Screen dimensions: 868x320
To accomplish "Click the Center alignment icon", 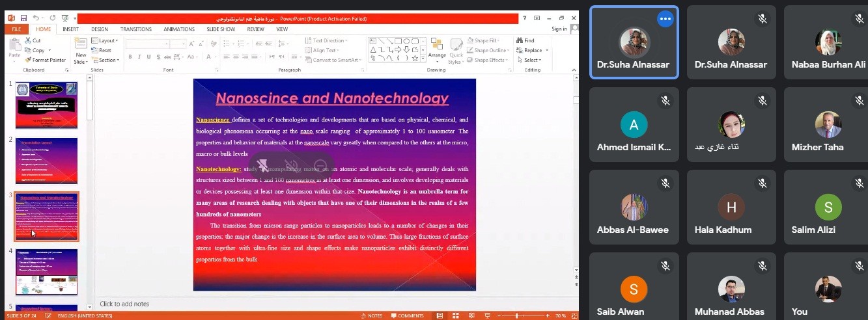I will (x=236, y=57).
